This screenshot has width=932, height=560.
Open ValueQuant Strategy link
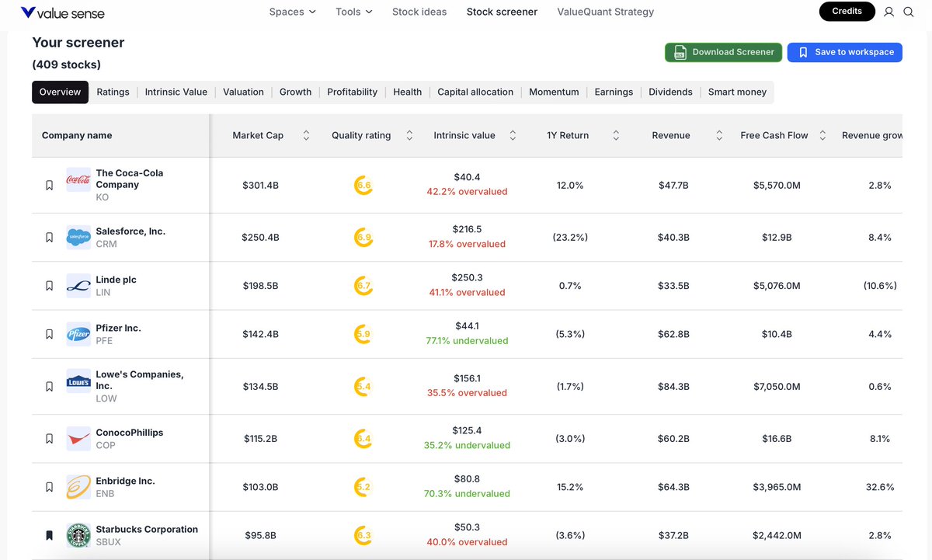pyautogui.click(x=606, y=12)
